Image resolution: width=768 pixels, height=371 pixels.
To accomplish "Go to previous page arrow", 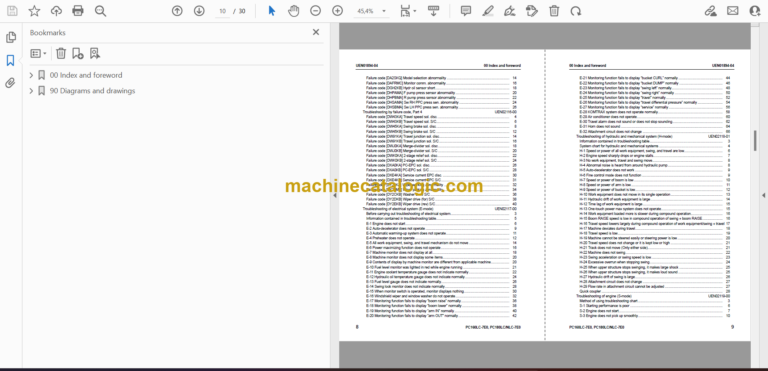I will coord(177,11).
